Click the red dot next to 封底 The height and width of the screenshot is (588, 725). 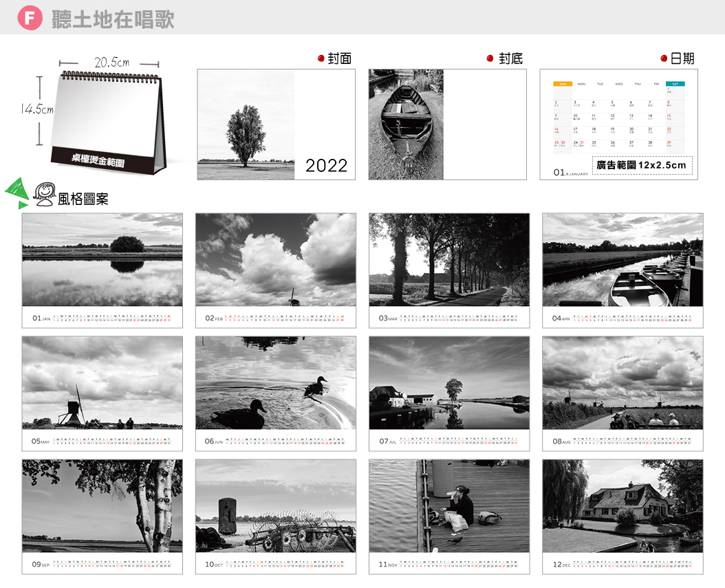point(490,59)
